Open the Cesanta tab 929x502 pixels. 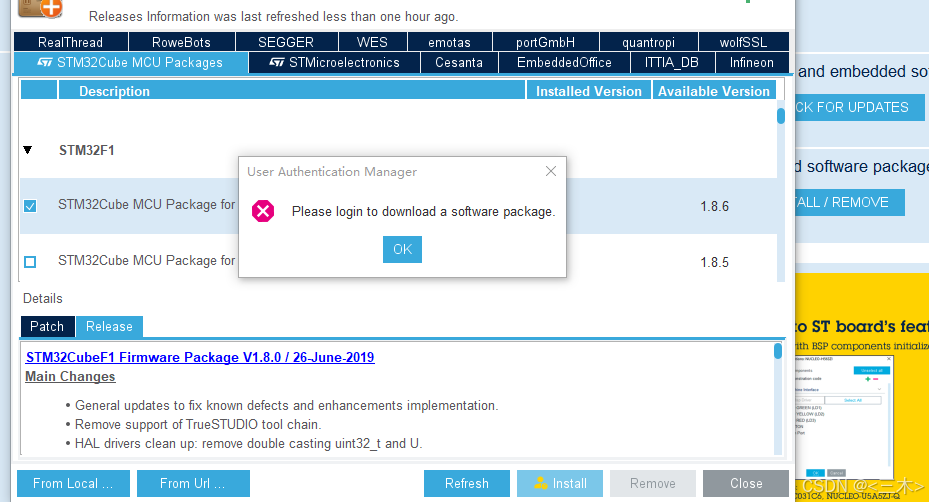click(x=459, y=62)
